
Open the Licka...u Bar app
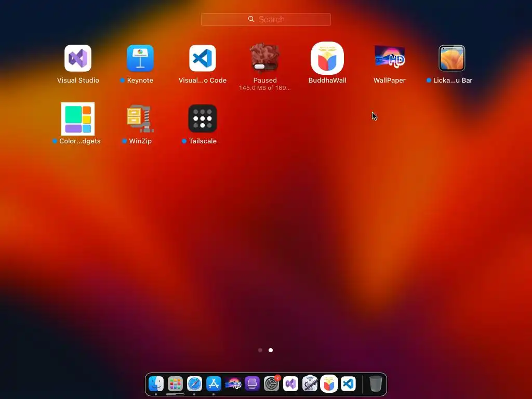[x=451, y=58]
